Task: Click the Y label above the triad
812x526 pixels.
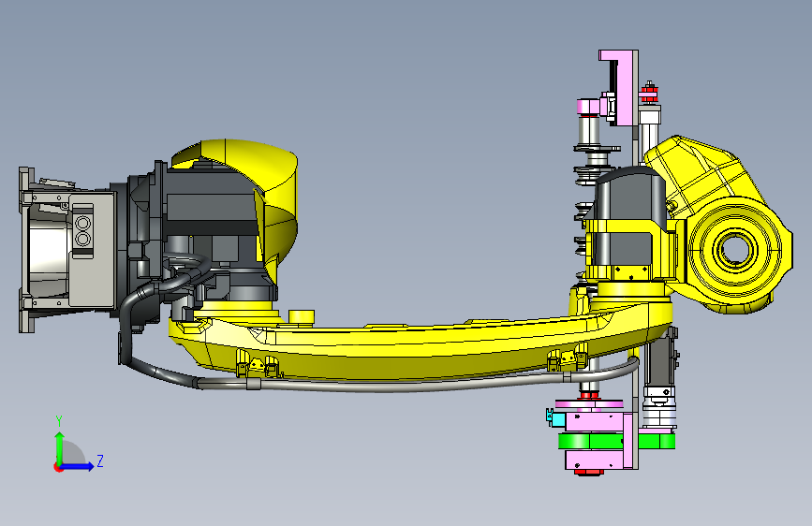Action: 59,421
